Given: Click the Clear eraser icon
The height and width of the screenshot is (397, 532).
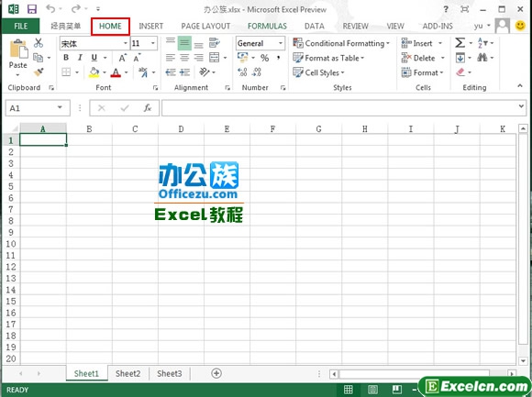Looking at the screenshot, I should pyautogui.click(x=460, y=72).
